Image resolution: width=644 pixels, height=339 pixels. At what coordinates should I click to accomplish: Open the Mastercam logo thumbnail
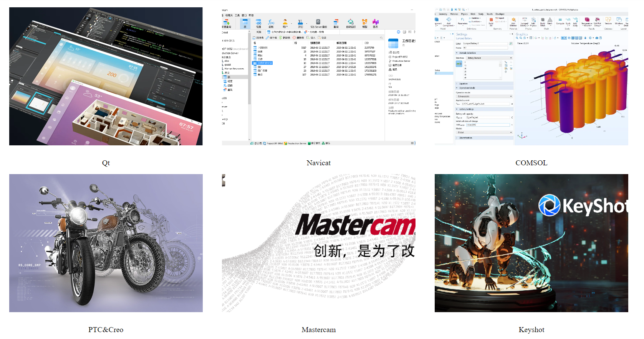point(319,243)
